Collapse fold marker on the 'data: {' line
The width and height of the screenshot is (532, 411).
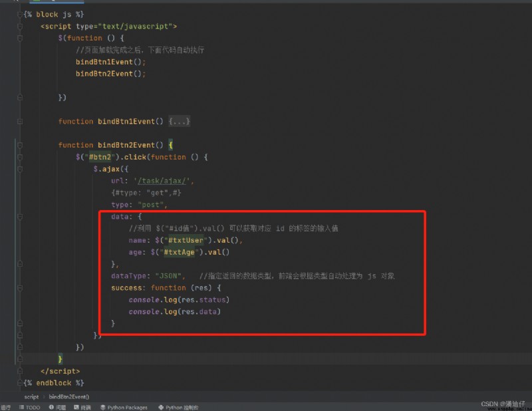[20, 217]
